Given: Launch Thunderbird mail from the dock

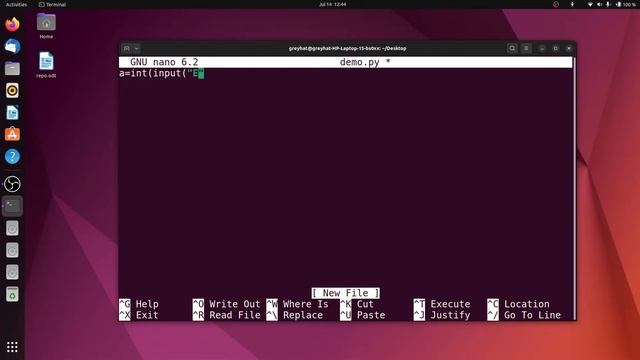Looking at the screenshot, I should click(12, 46).
